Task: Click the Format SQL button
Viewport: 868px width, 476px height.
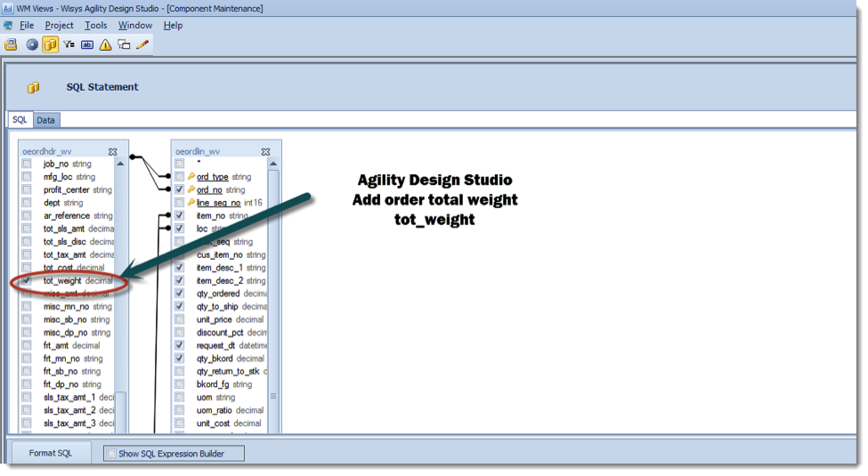Action: (51, 453)
